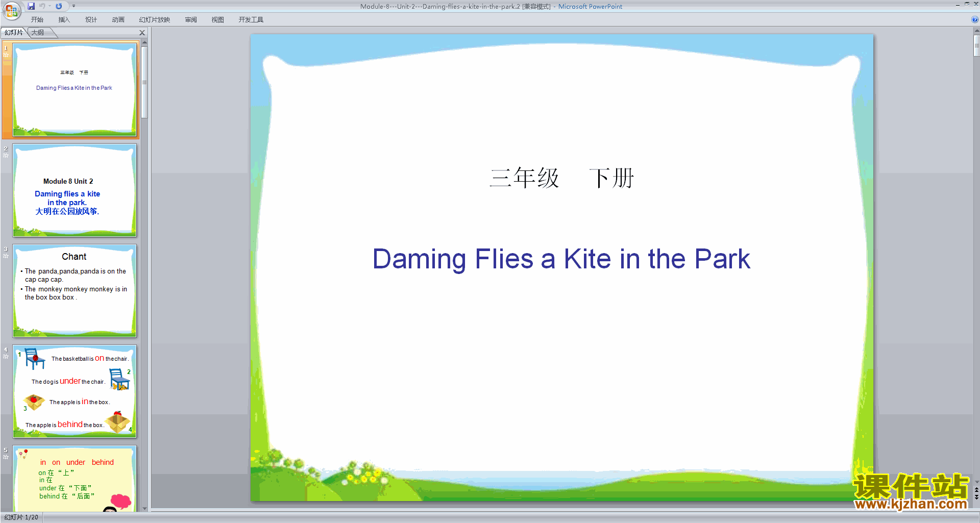Open the 幻灯片放映 ribbon tab

click(155, 20)
